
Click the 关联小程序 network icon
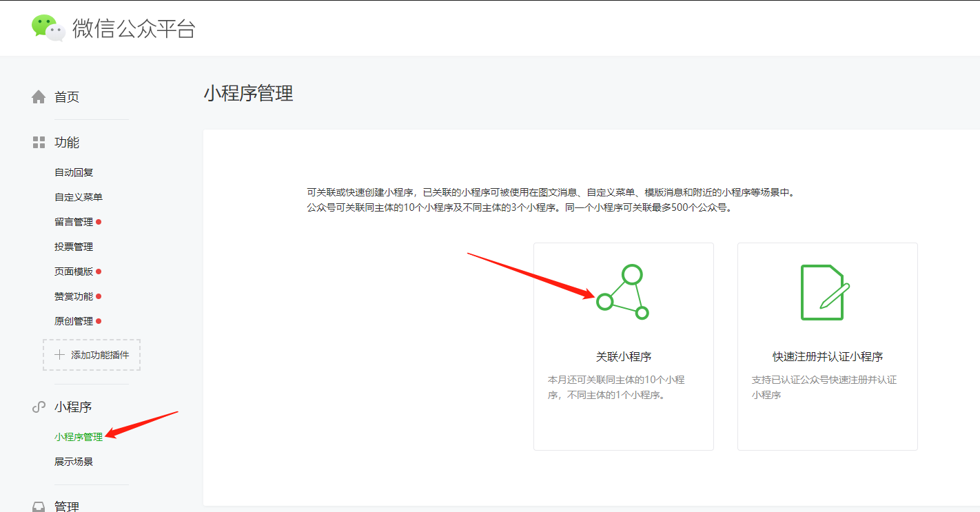(x=623, y=291)
